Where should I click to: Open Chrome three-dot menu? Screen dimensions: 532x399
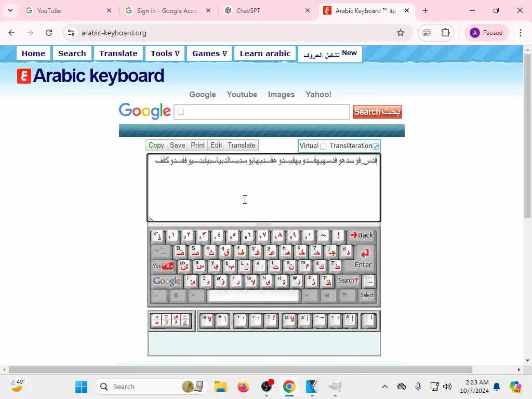[521, 33]
